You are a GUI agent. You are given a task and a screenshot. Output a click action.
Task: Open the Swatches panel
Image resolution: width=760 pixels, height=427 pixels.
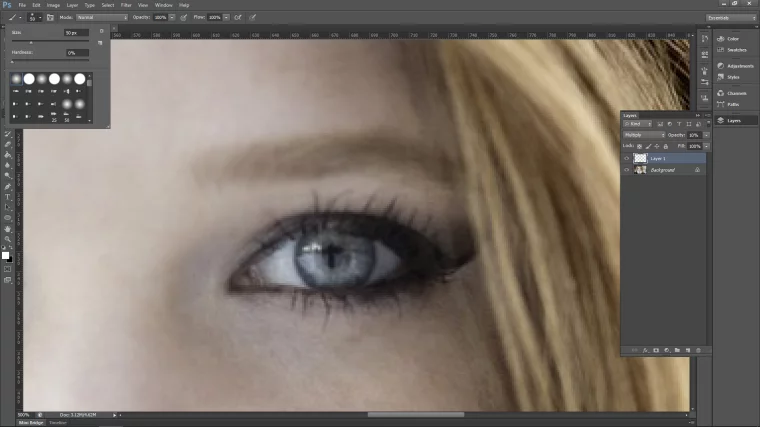[x=736, y=50]
